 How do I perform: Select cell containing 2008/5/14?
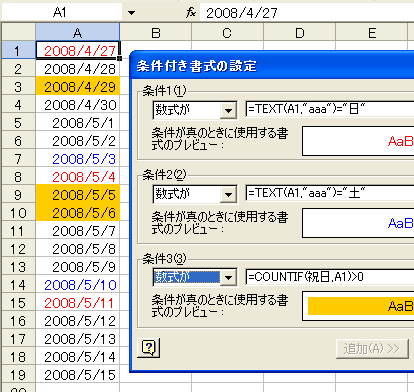click(x=77, y=357)
